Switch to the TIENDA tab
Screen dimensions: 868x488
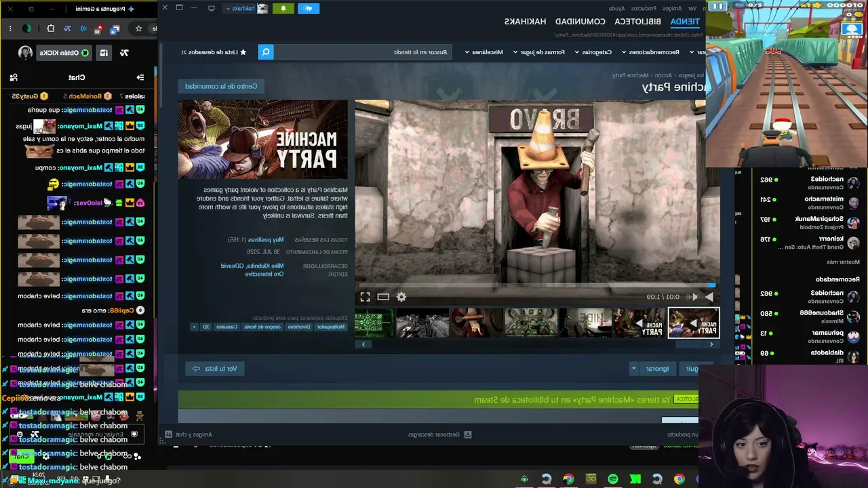[x=685, y=22]
